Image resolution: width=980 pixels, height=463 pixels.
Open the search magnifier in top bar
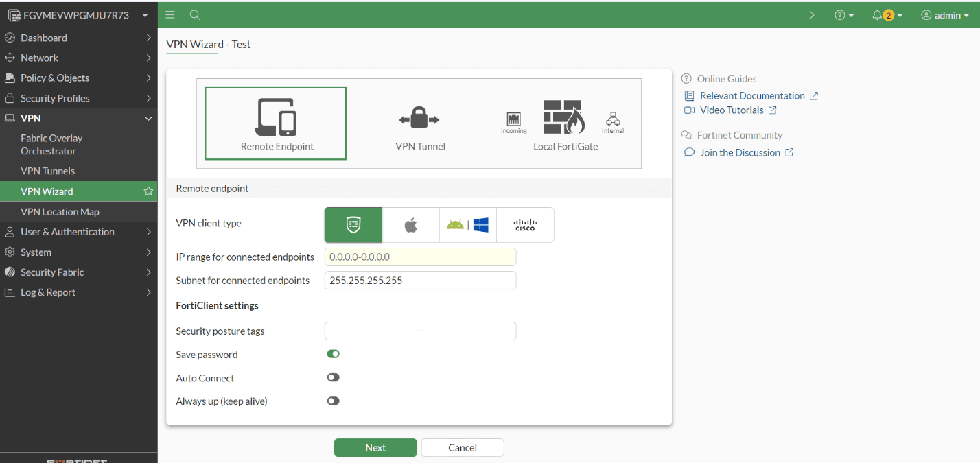[x=195, y=15]
